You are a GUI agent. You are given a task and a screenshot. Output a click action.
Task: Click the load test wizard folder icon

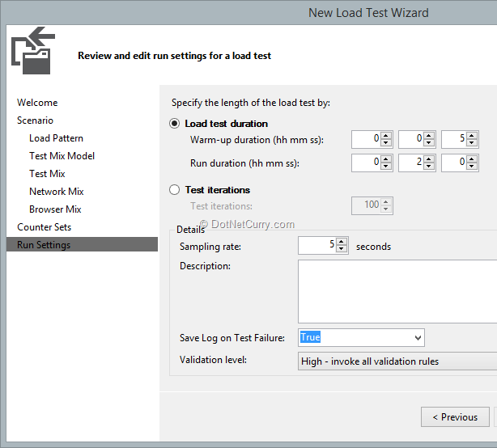(33, 50)
